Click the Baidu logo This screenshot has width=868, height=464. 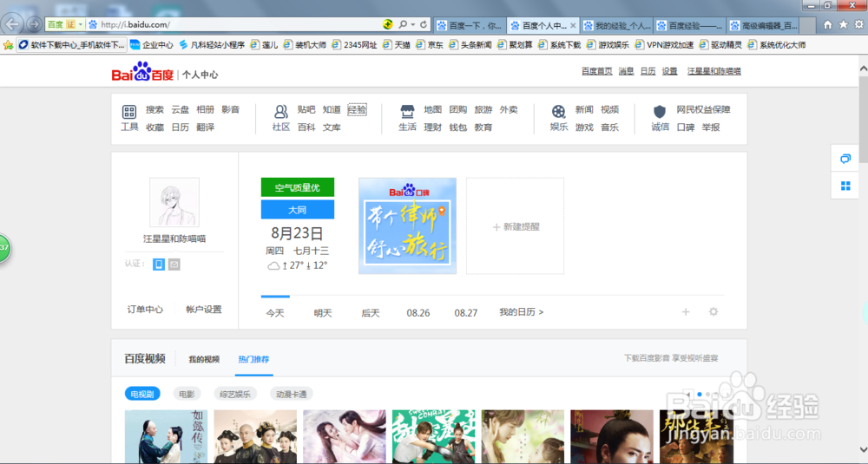coord(142,72)
